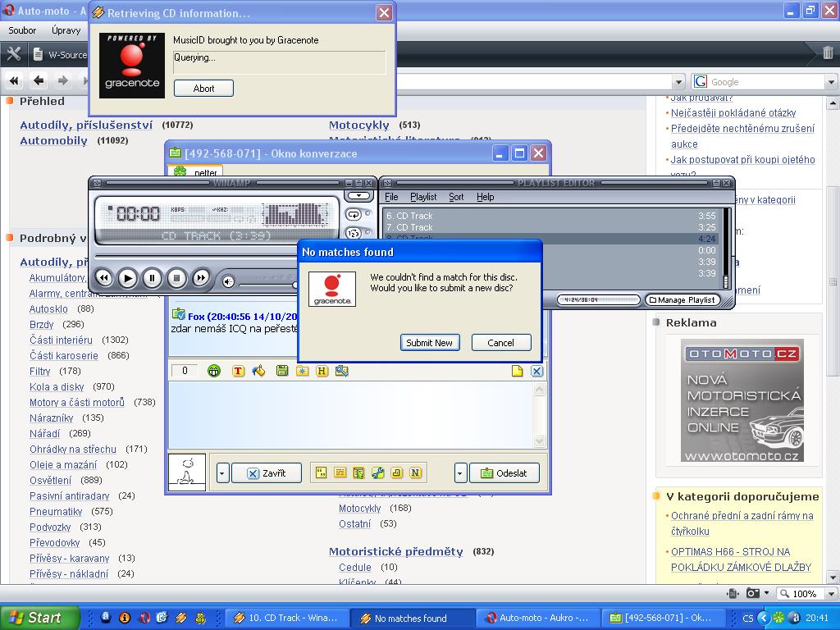Open dropdown arrow next to Odeslat button
Screen dimensions: 840x630
[x=460, y=473]
